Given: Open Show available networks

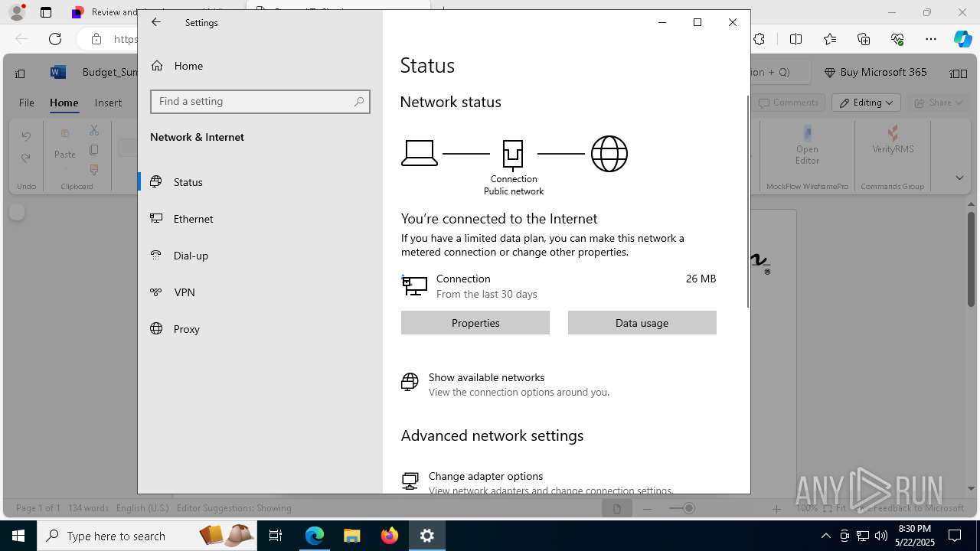Looking at the screenshot, I should [x=486, y=377].
